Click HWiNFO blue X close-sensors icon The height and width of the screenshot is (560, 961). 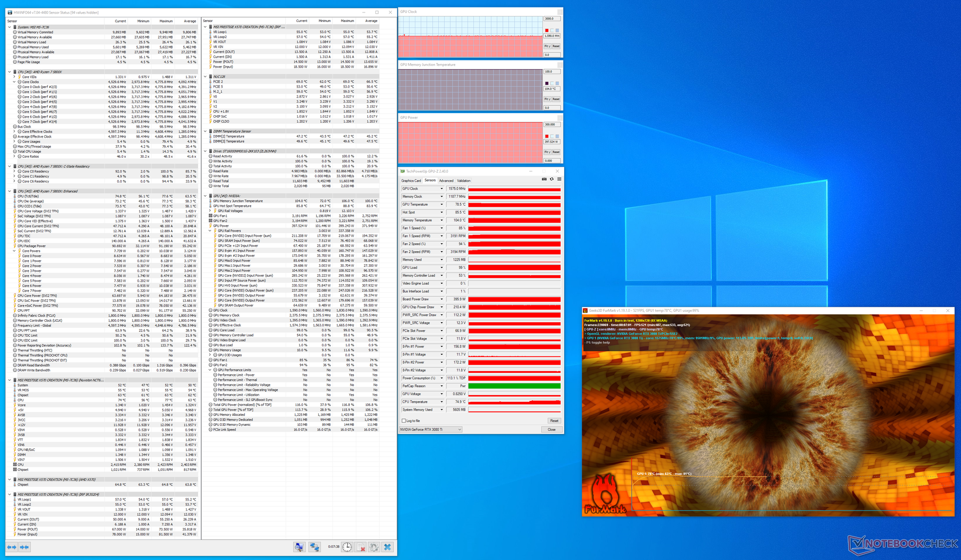coord(387,547)
